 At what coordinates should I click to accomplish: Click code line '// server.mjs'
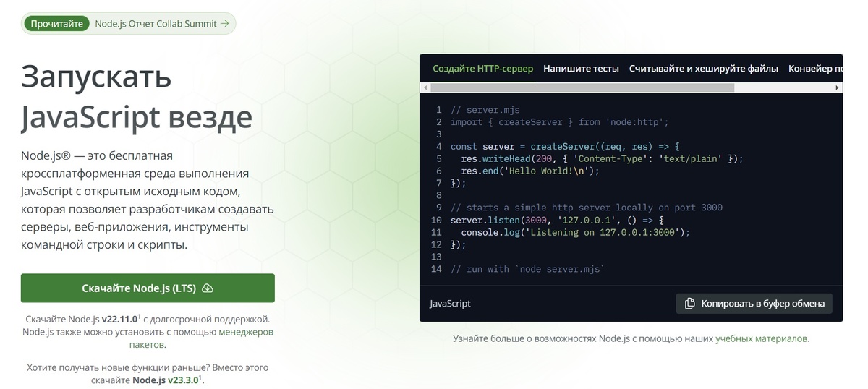485,110
